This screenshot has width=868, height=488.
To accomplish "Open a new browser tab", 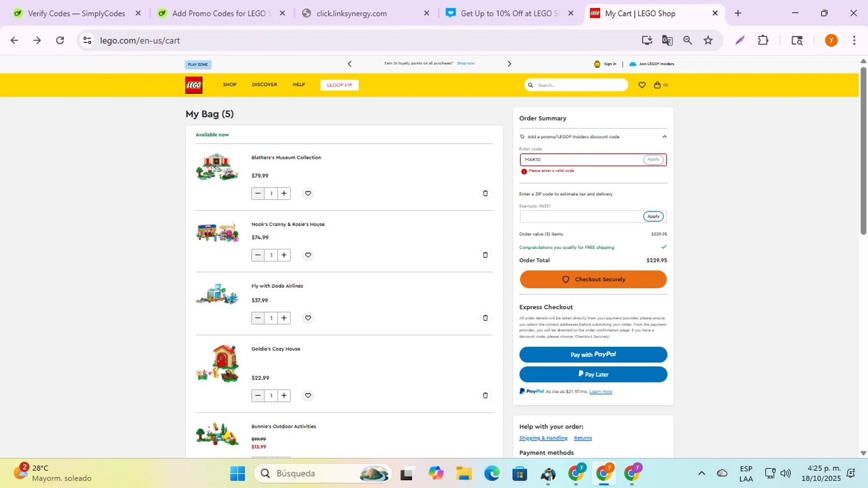I will tap(738, 13).
